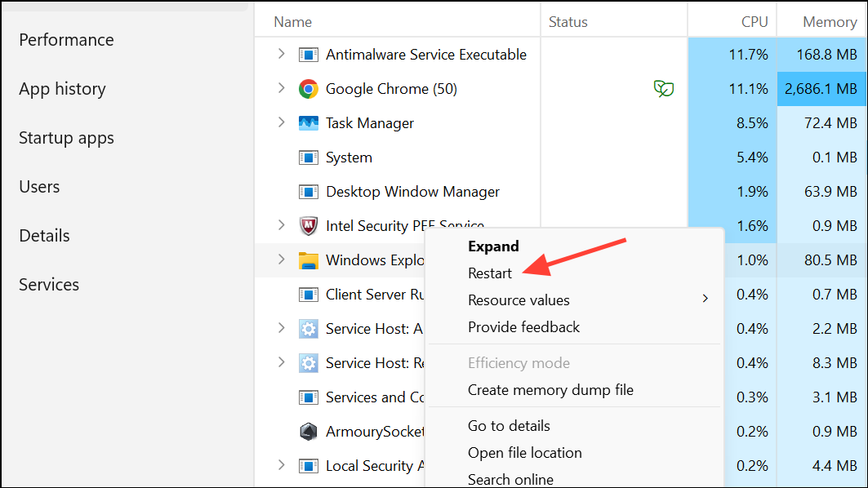Viewport: 868px width, 488px height.
Task: Click the 80.5 MB memory value
Action: pyautogui.click(x=831, y=260)
